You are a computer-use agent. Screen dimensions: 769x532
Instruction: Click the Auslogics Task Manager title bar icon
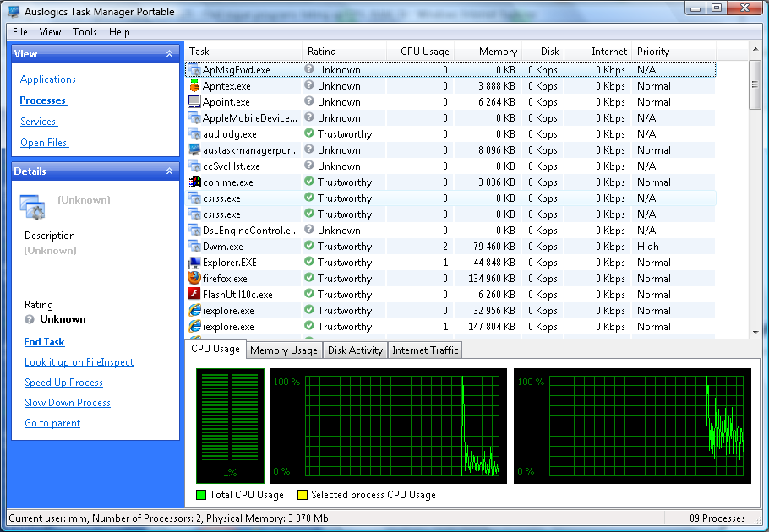[14, 11]
